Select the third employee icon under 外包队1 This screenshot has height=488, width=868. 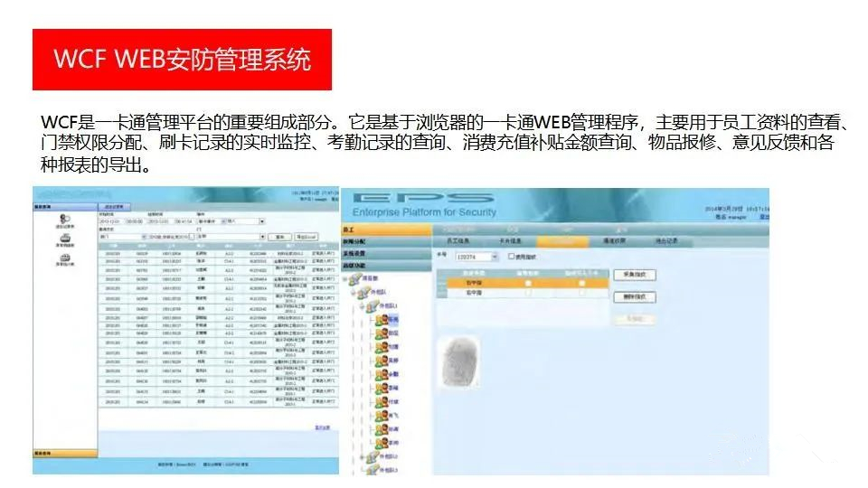click(x=382, y=347)
